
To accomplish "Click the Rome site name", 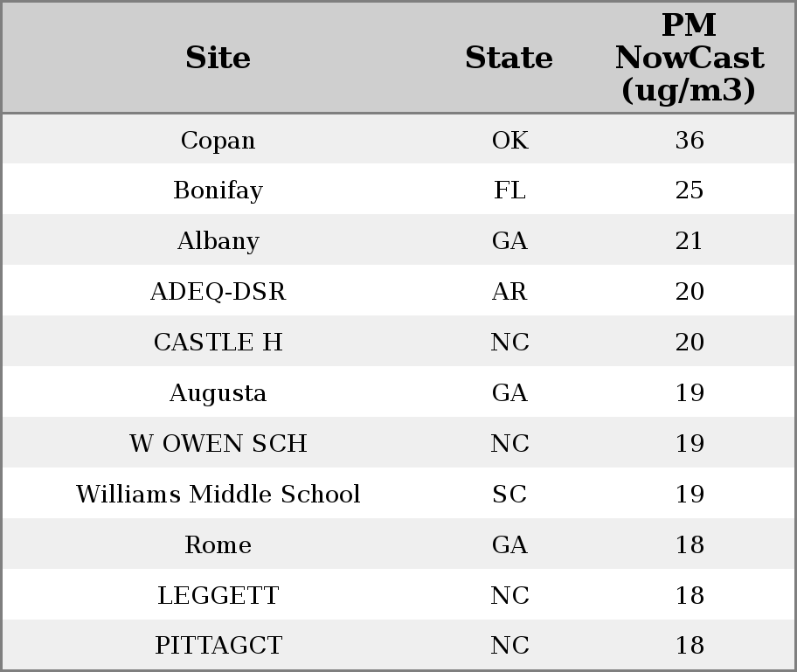I will pyautogui.click(x=218, y=545).
